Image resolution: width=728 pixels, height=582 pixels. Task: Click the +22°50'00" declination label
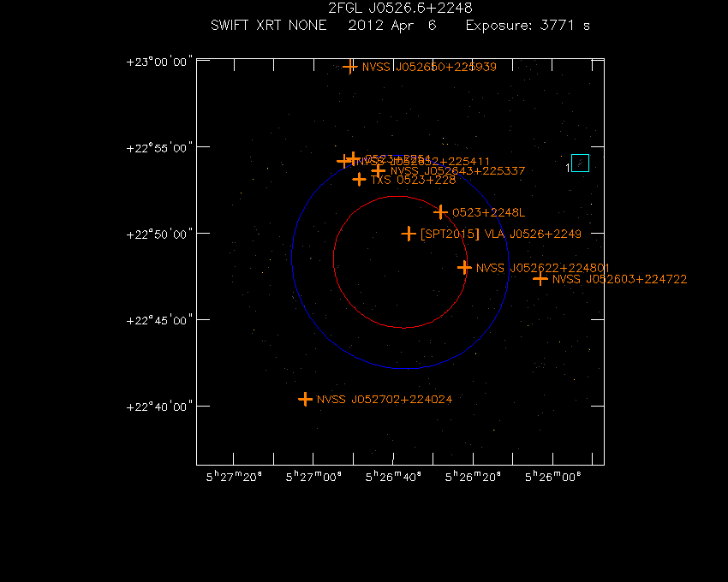pyautogui.click(x=159, y=235)
